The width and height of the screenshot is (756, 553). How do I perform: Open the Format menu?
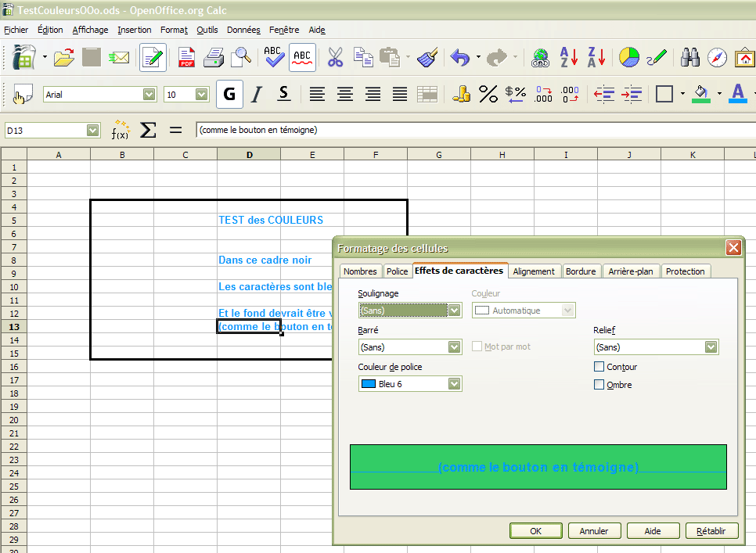coord(174,30)
